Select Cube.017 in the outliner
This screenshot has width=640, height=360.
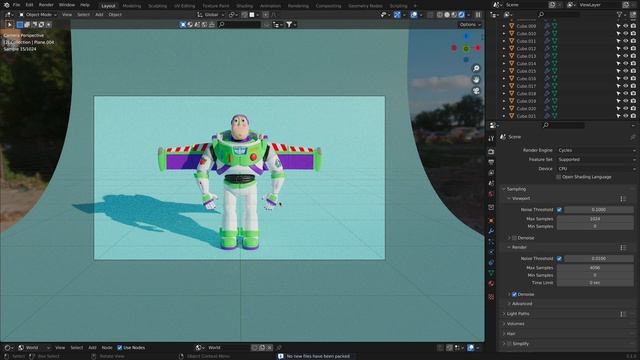click(x=526, y=86)
